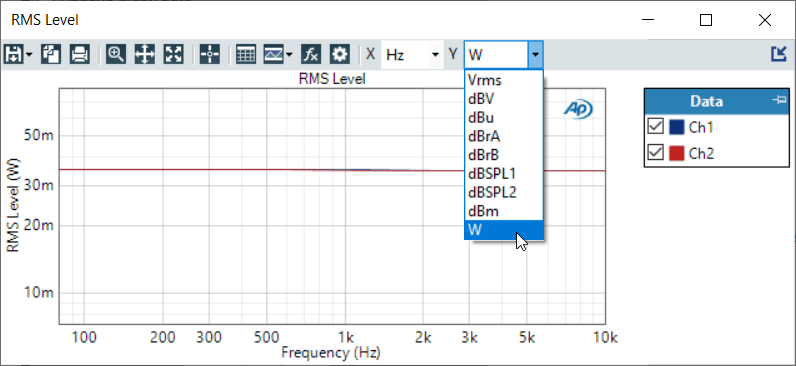Open the save icon's dropdown arrow
796x366 pixels.
point(29,54)
